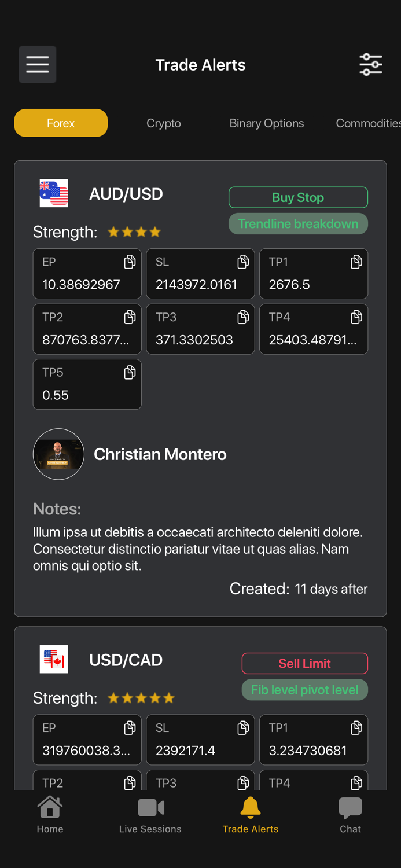Copy the USD/CAD EP value
401x868 pixels.
[x=130, y=728]
